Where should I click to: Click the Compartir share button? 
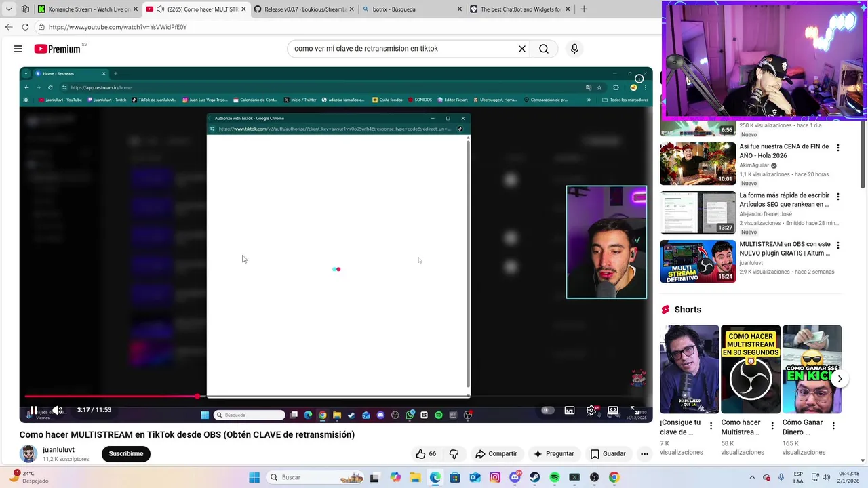(496, 454)
